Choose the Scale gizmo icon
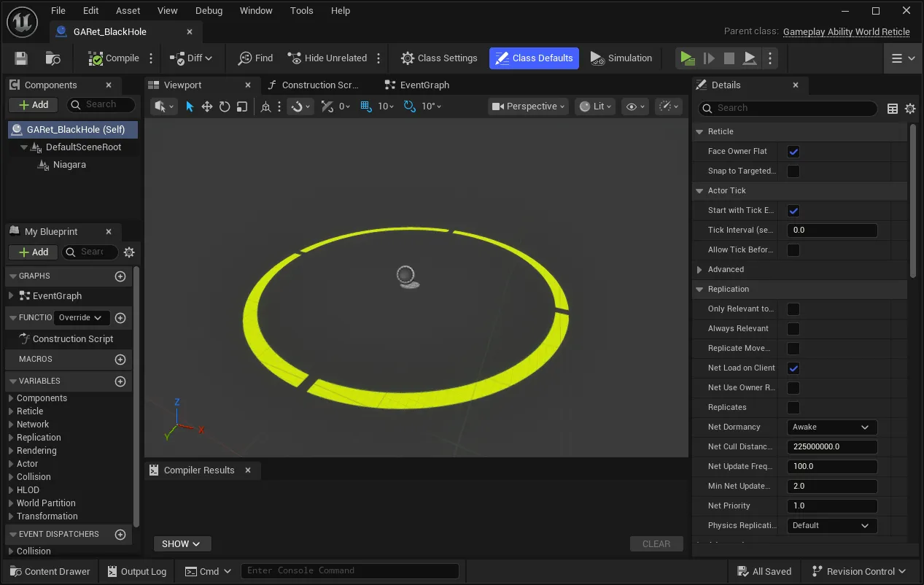Screen dimensions: 924x585 [242, 106]
